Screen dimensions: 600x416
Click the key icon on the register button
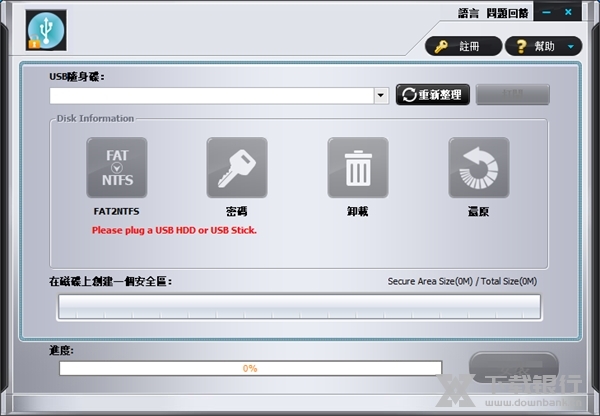click(441, 46)
